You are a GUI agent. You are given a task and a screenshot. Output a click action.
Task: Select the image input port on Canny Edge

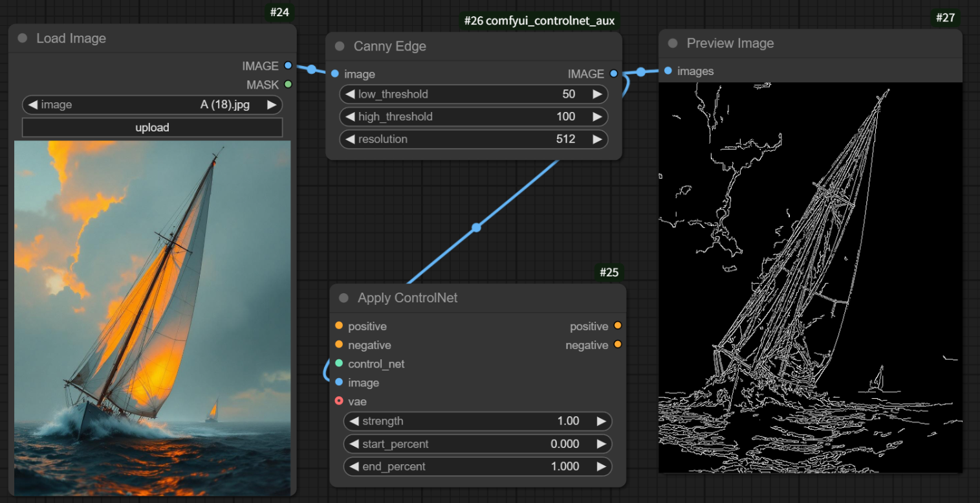point(335,74)
